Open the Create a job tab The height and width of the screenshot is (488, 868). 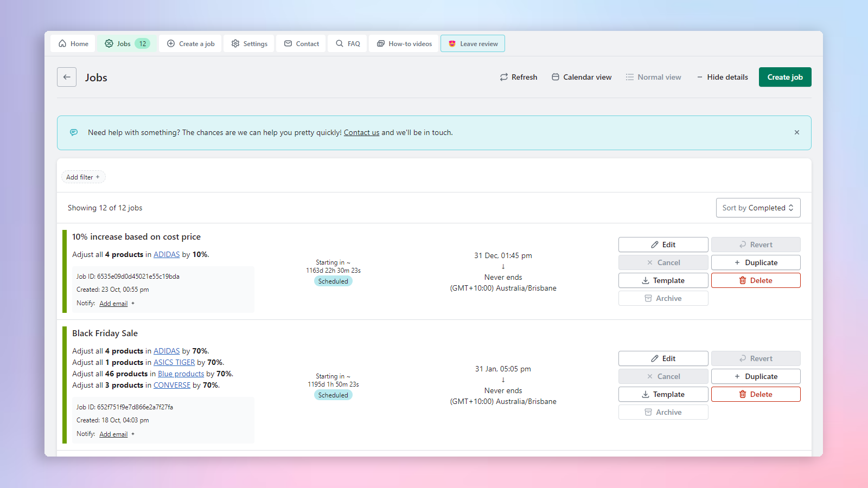pos(190,44)
